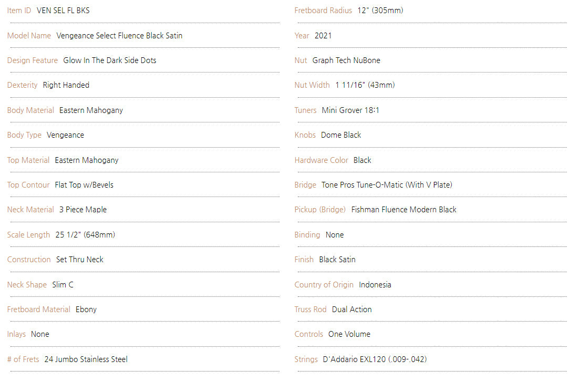This screenshot has height=392, width=581.
Task: Click the 3 Piece Maple value
Action: click(x=82, y=210)
